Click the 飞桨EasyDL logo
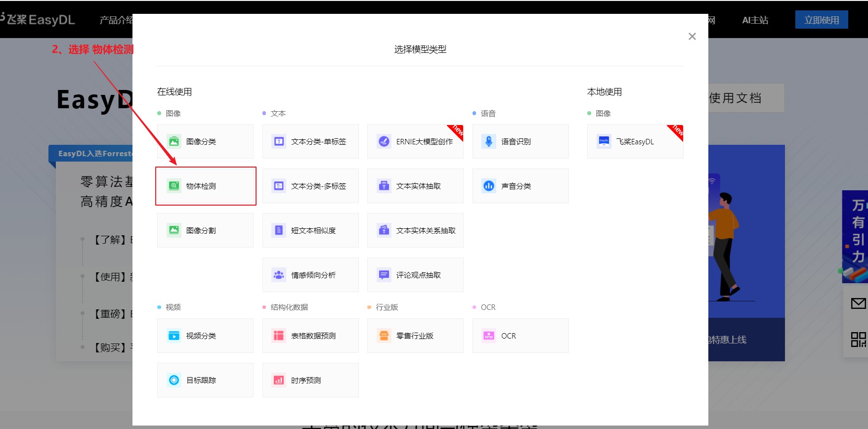The height and width of the screenshot is (429, 868). click(x=37, y=20)
